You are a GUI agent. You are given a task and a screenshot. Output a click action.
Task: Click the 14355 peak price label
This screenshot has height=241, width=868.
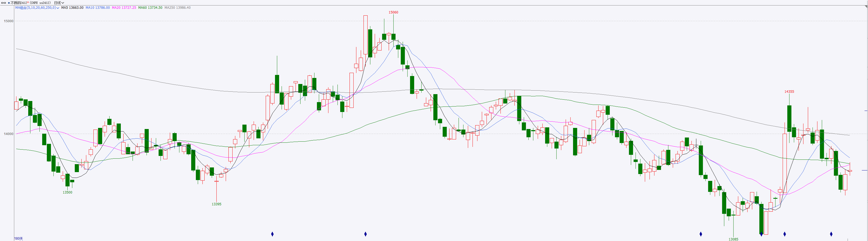pos(789,91)
